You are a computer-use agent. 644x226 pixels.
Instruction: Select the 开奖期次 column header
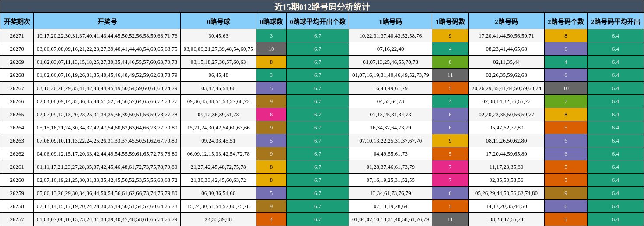coord(17,21)
